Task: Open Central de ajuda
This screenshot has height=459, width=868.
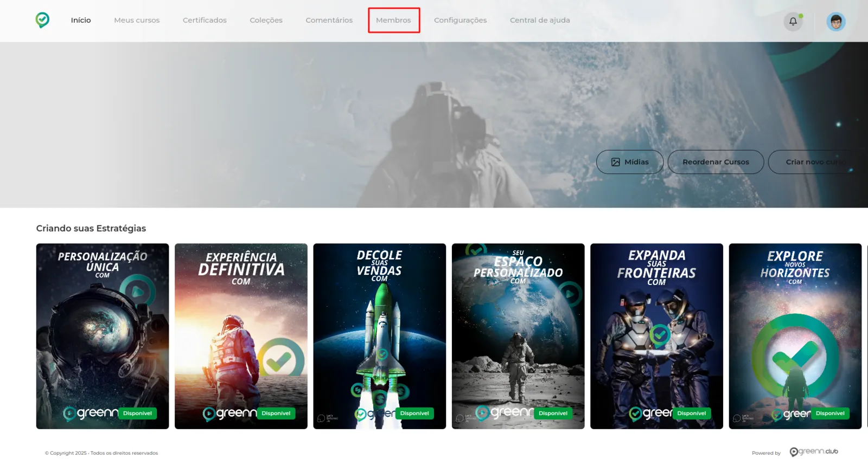Action: pyautogui.click(x=540, y=20)
